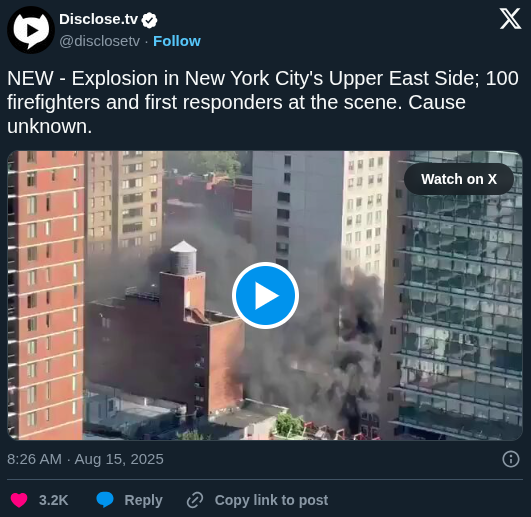This screenshot has width=531, height=517.
Task: Click the Watch on X button
Action: pos(459,179)
